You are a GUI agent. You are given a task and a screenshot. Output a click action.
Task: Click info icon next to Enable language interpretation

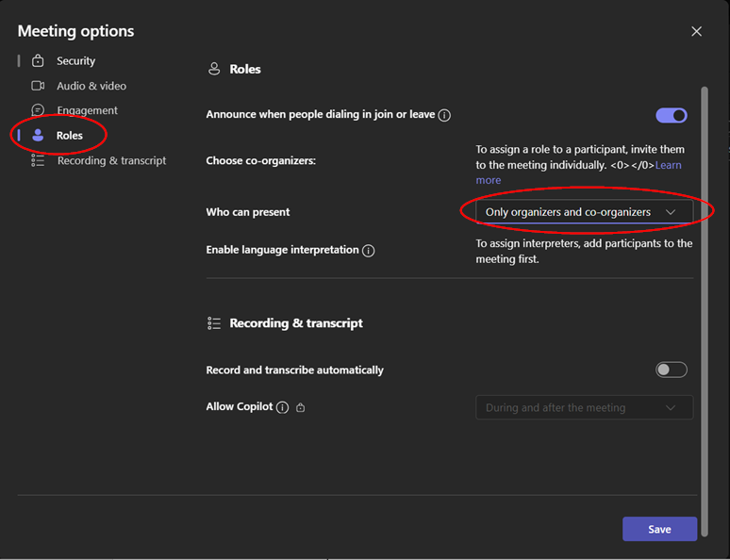(368, 251)
